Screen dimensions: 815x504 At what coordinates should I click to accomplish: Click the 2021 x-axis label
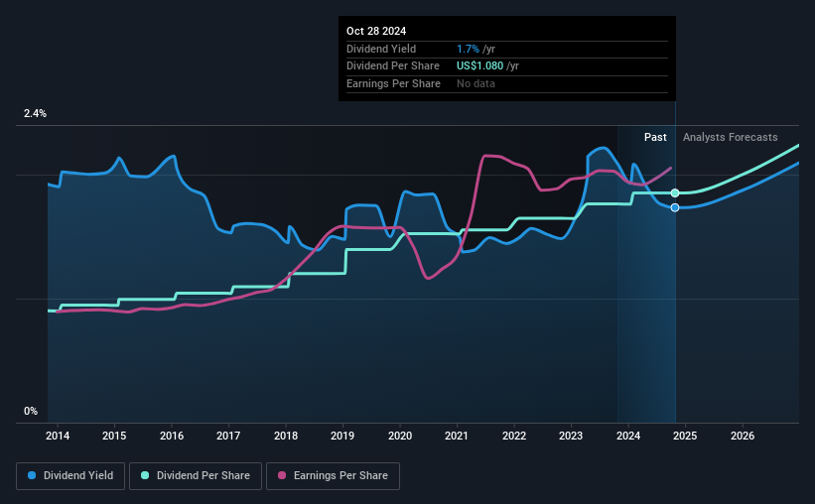(x=457, y=436)
